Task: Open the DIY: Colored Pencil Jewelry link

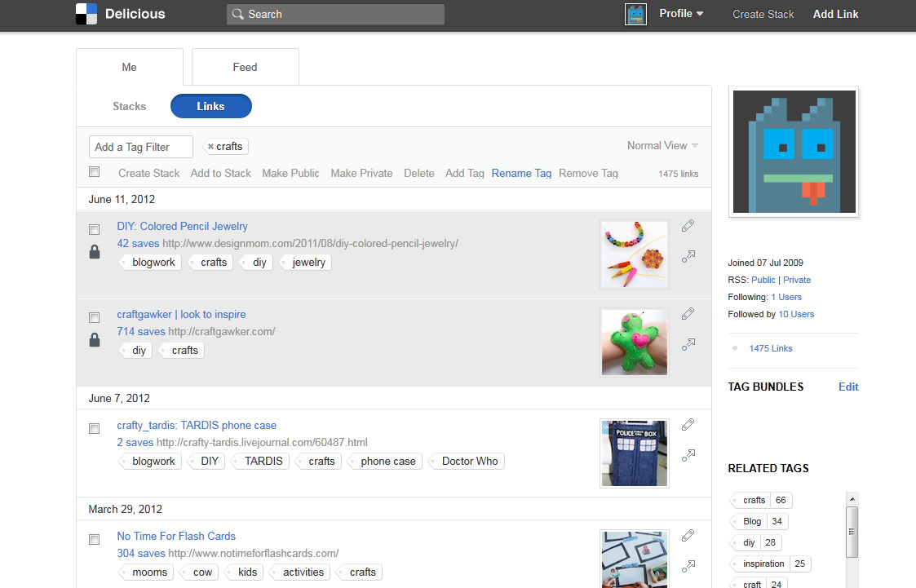Action: pyautogui.click(x=182, y=226)
